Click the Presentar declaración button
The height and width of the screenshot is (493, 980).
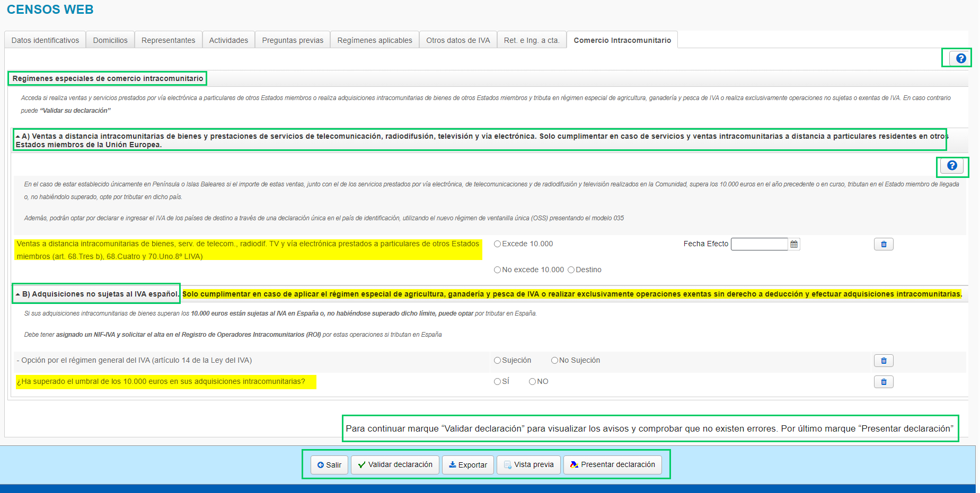pyautogui.click(x=612, y=465)
